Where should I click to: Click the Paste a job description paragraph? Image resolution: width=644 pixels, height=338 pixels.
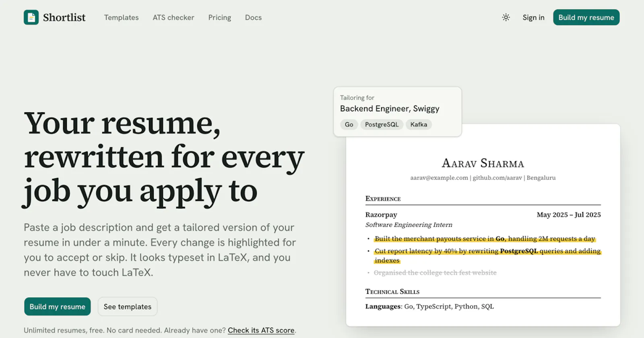click(x=160, y=250)
